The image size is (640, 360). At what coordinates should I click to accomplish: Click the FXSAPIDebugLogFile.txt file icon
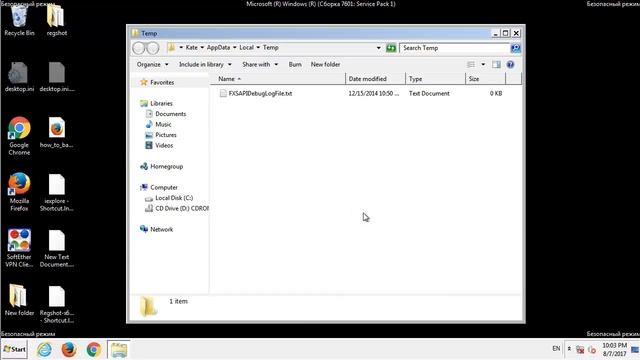(223, 93)
